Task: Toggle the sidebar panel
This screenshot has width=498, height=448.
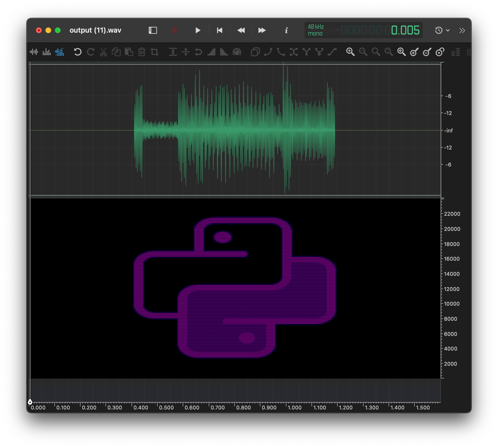Action: pos(153,30)
